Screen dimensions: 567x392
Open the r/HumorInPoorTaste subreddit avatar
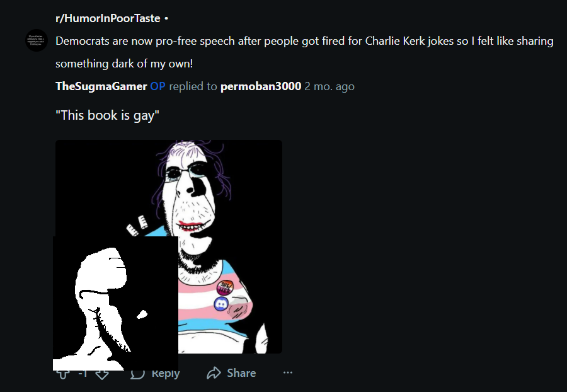pyautogui.click(x=37, y=40)
